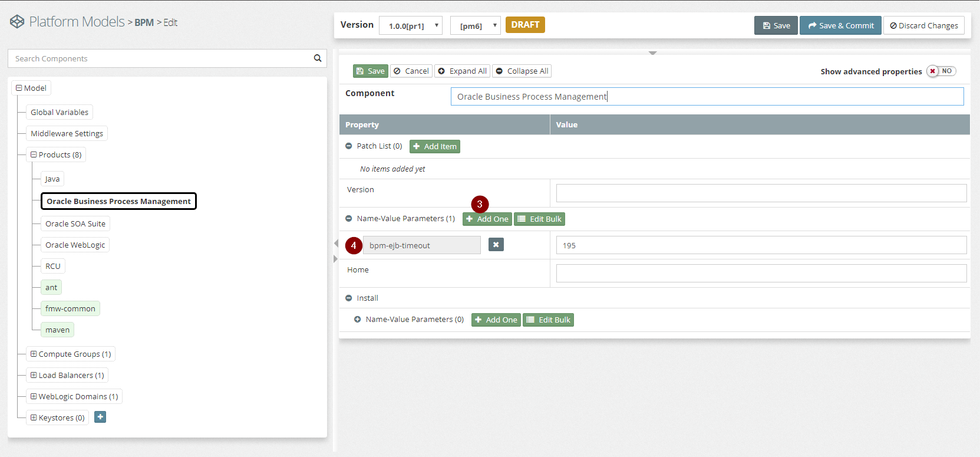
Task: Select the Java product
Action: click(x=52, y=179)
